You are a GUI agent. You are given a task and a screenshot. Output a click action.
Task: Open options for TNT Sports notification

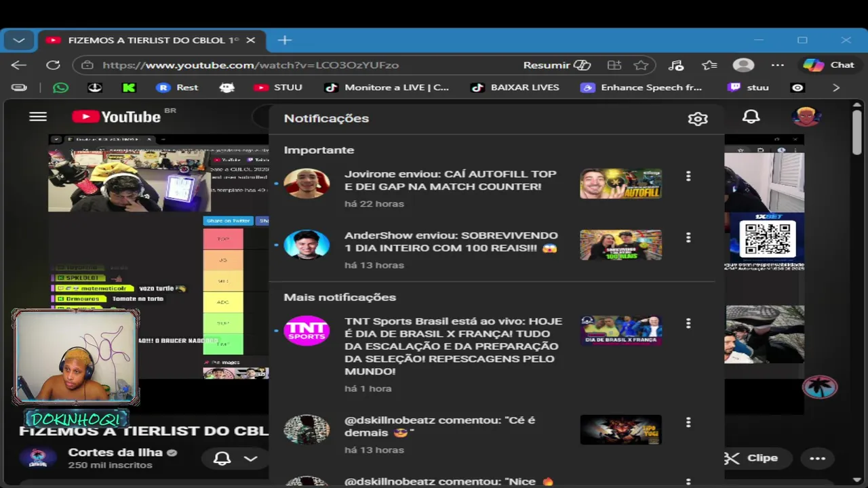click(688, 323)
